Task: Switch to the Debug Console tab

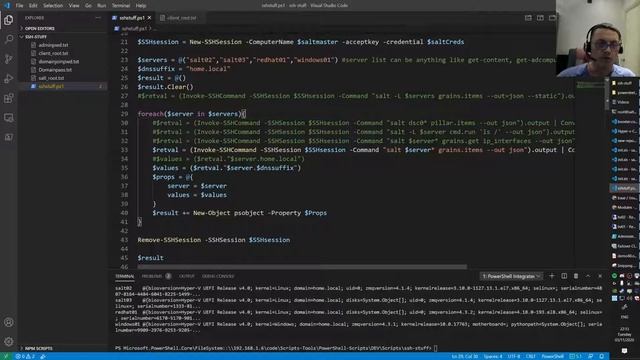Action: click(x=218, y=276)
